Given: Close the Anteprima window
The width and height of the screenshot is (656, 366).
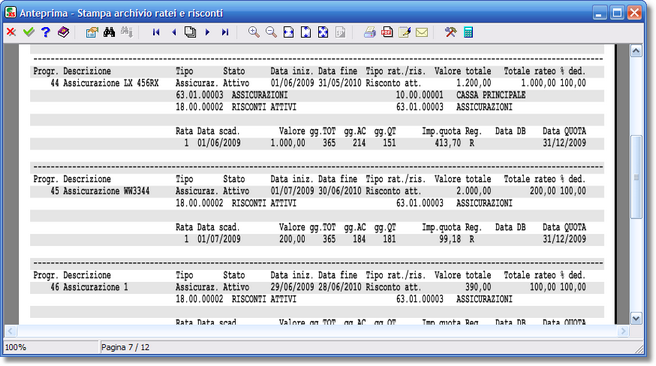Looking at the screenshot, I should pyautogui.click(x=634, y=13).
